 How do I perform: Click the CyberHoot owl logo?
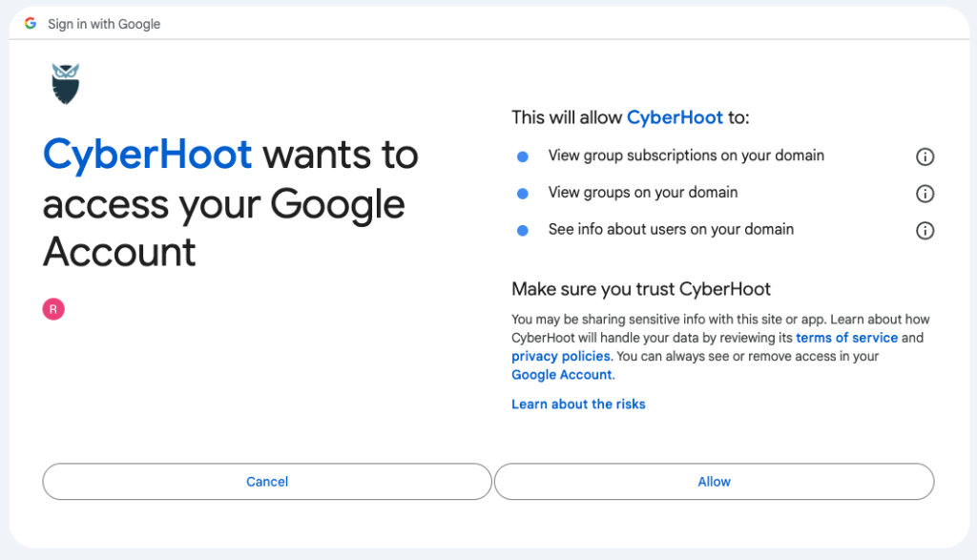point(66,83)
